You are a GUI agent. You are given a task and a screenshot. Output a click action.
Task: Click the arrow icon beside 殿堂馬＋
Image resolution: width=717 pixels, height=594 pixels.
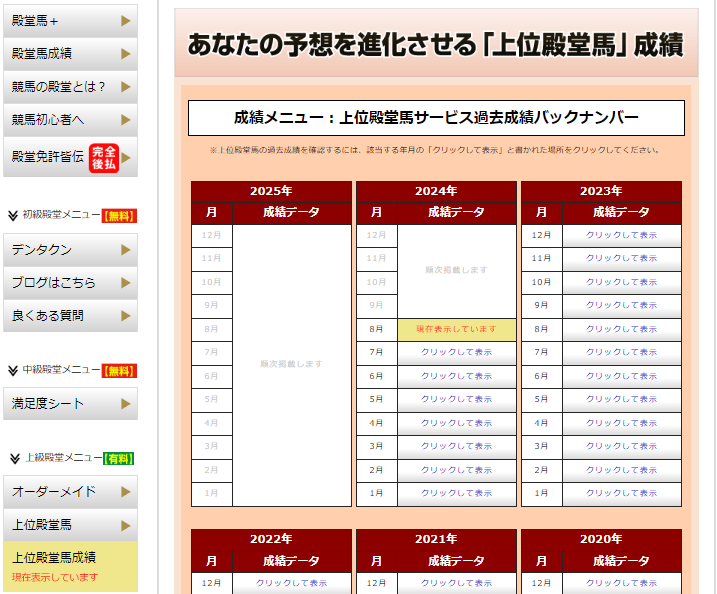(x=125, y=20)
